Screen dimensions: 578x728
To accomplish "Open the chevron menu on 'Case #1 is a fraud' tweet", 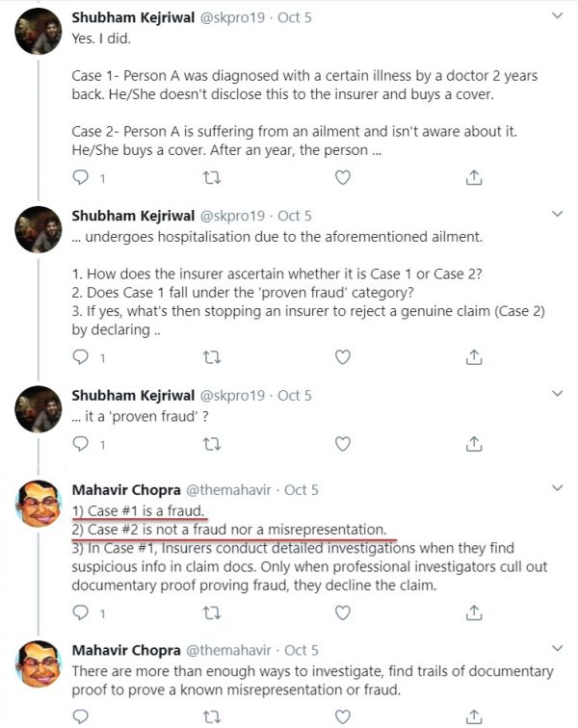I will (x=557, y=490).
